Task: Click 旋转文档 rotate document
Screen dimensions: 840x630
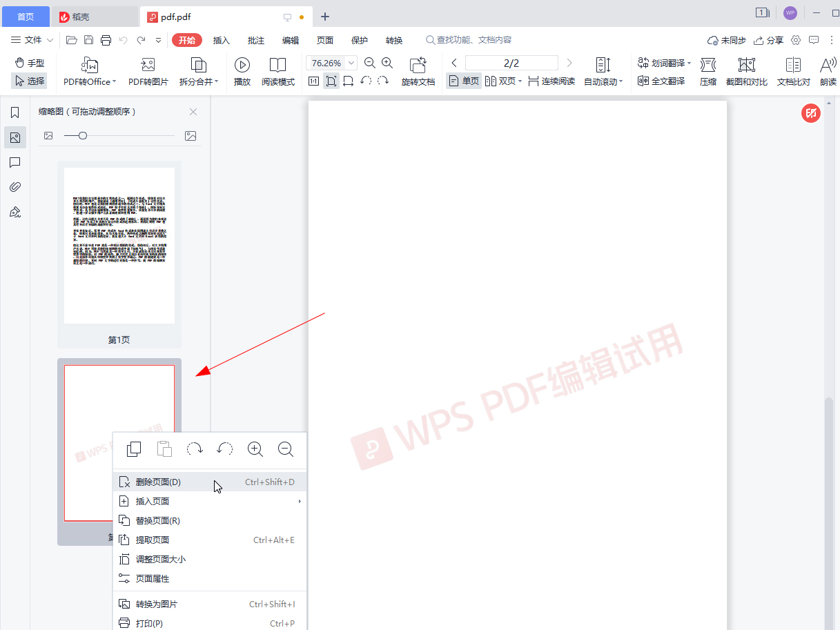Action: pyautogui.click(x=418, y=72)
